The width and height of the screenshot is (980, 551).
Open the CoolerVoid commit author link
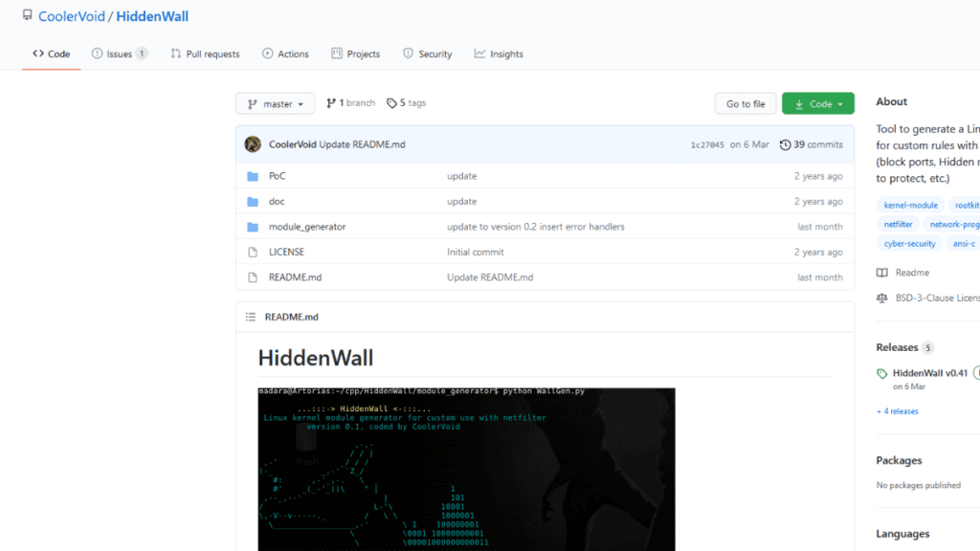point(293,144)
